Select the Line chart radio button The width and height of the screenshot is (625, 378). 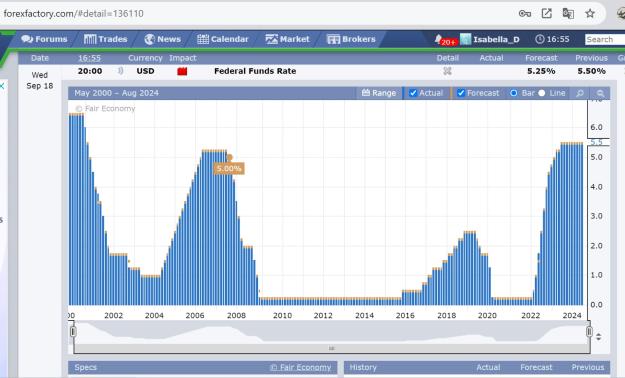tap(542, 93)
